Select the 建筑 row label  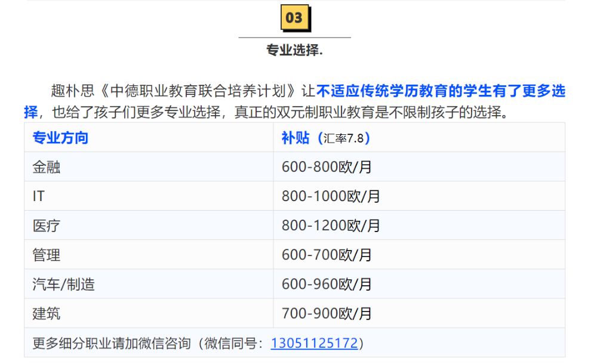pyautogui.click(x=47, y=313)
